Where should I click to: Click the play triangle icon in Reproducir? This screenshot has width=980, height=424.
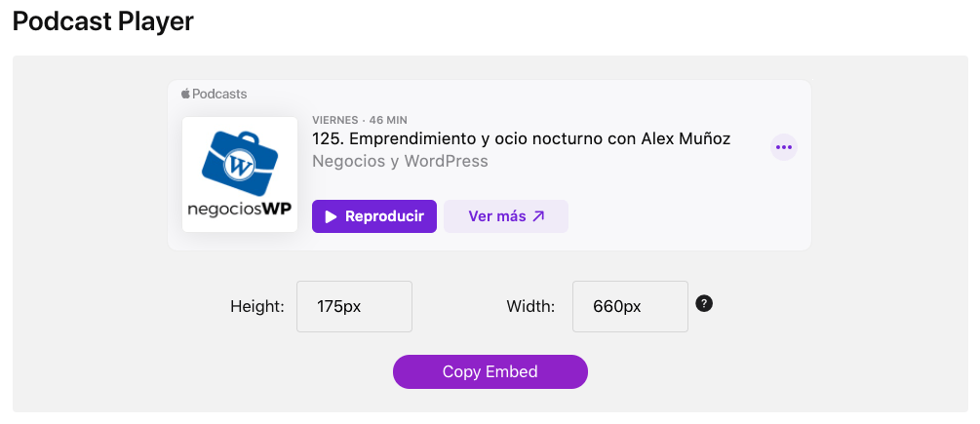click(332, 216)
